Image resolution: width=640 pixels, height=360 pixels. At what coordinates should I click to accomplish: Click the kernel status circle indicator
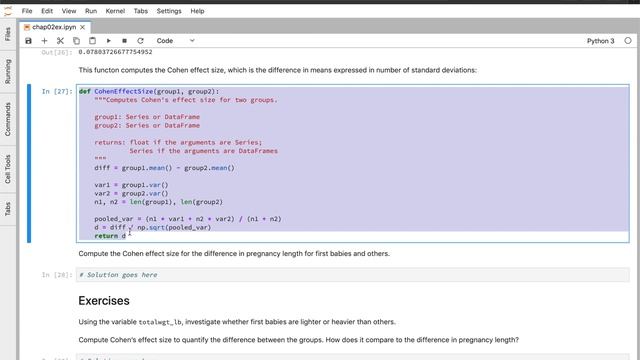[x=628, y=41]
